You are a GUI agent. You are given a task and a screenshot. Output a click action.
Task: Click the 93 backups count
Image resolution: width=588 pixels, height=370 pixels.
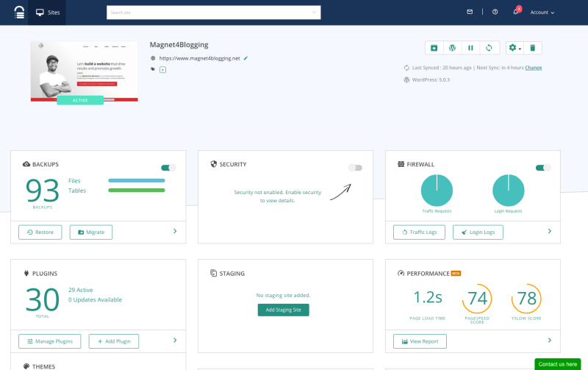[43, 191]
